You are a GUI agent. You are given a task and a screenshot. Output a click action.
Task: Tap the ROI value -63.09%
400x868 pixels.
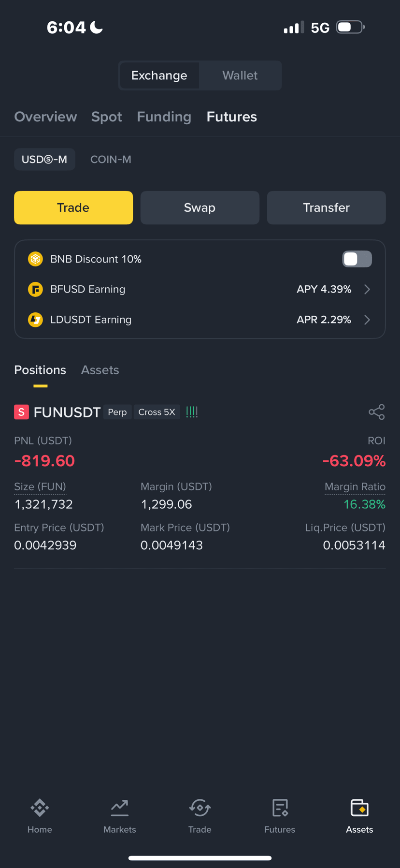(354, 461)
